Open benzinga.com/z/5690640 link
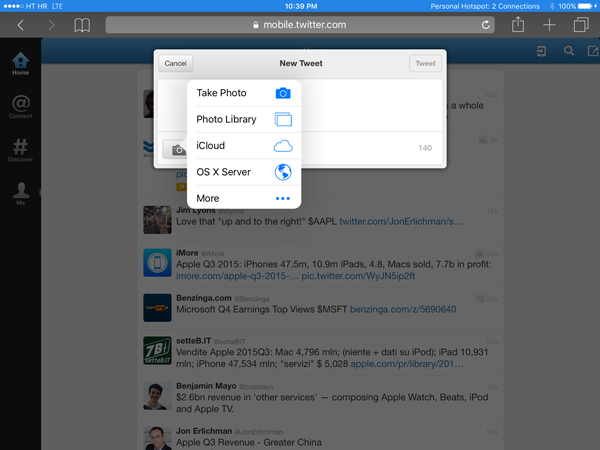Viewport: 600px width, 450px height. click(x=403, y=309)
